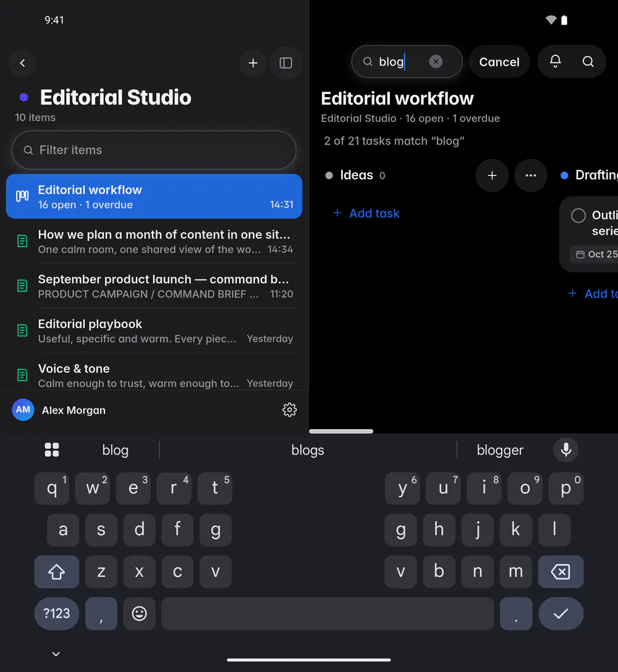Focus the blog search field
This screenshot has height=672, width=618.
407,62
